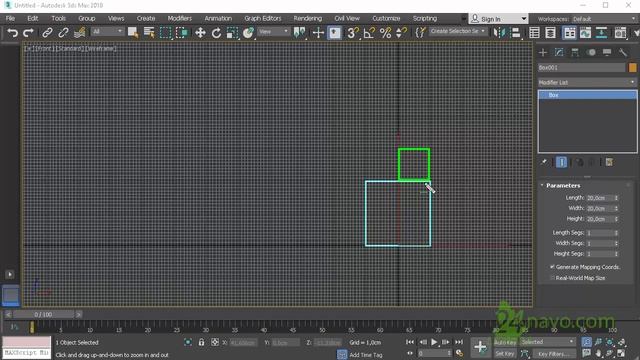This screenshot has width=640, height=360.
Task: Open the Scene Explorer toggle icon
Action: 534,33
